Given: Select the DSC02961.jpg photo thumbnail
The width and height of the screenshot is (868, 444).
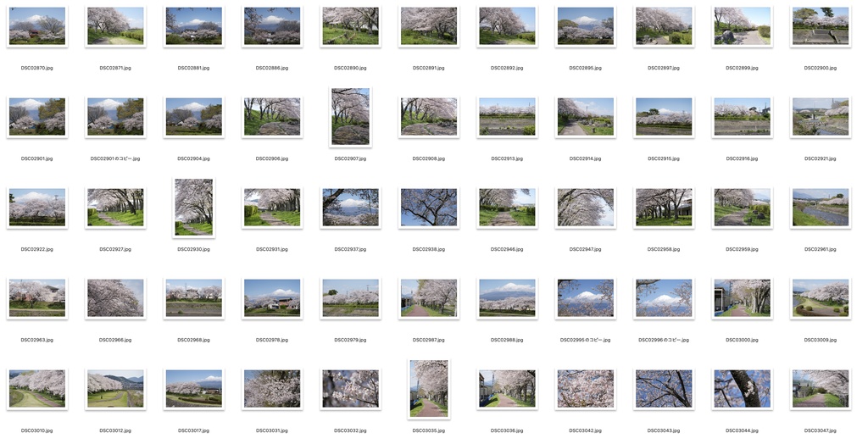Looking at the screenshot, I should 821,208.
